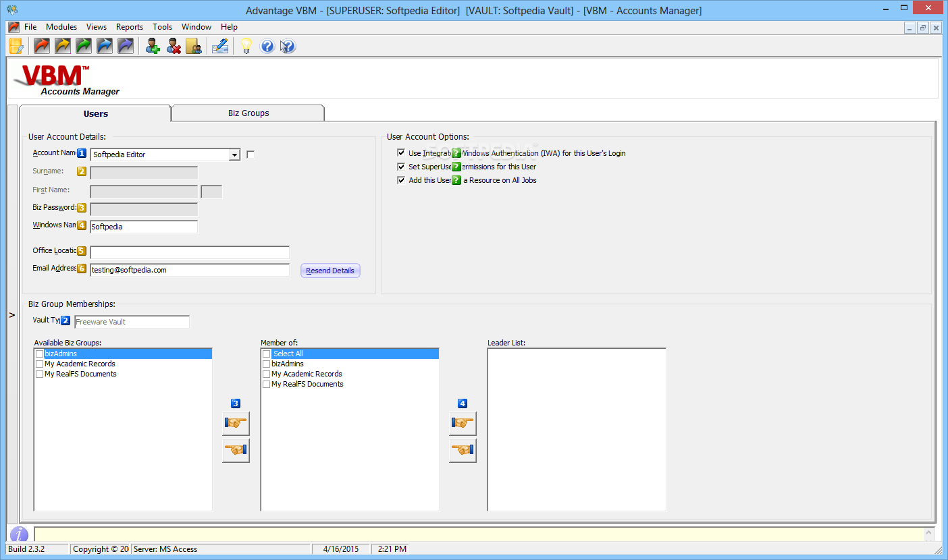The width and height of the screenshot is (948, 560).
Task: Click the Resend Details button
Action: (x=330, y=271)
